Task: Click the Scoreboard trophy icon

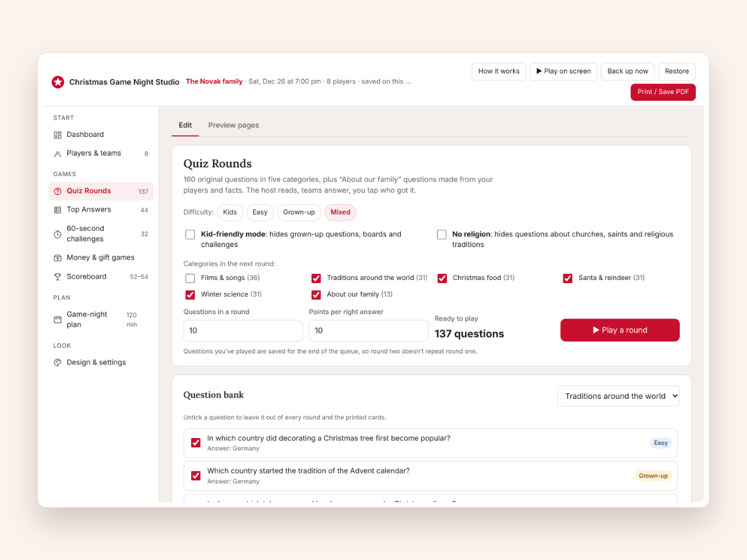Action: pos(58,277)
